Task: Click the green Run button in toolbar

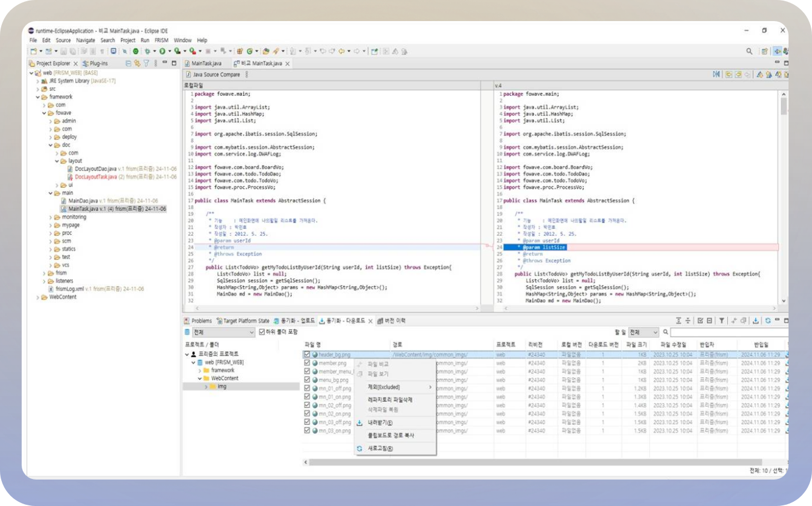Action: pos(162,51)
